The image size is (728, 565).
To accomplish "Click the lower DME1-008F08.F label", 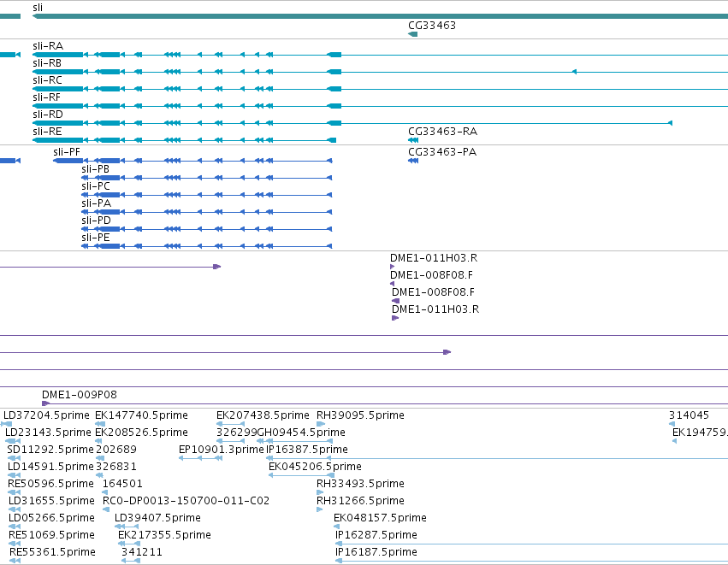I will (433, 292).
